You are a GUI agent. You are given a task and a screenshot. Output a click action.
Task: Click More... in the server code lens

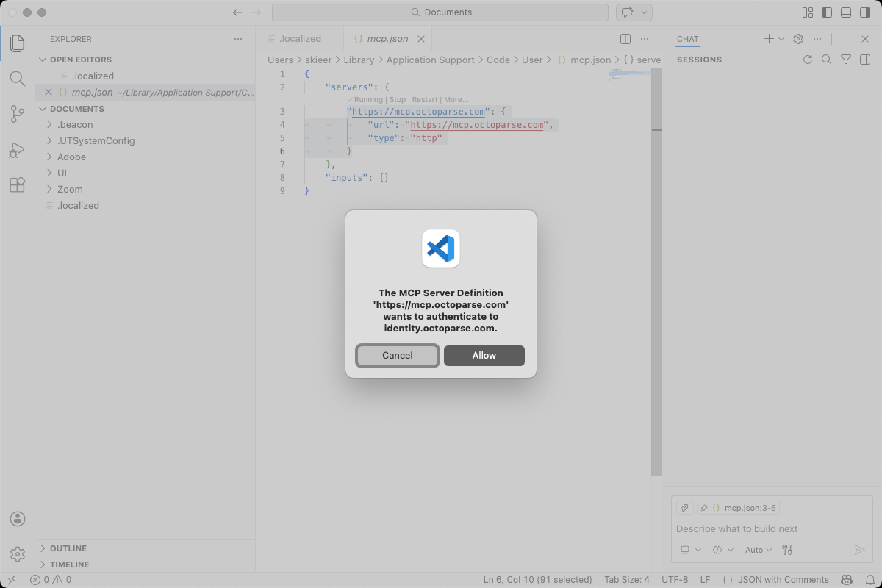(456, 99)
